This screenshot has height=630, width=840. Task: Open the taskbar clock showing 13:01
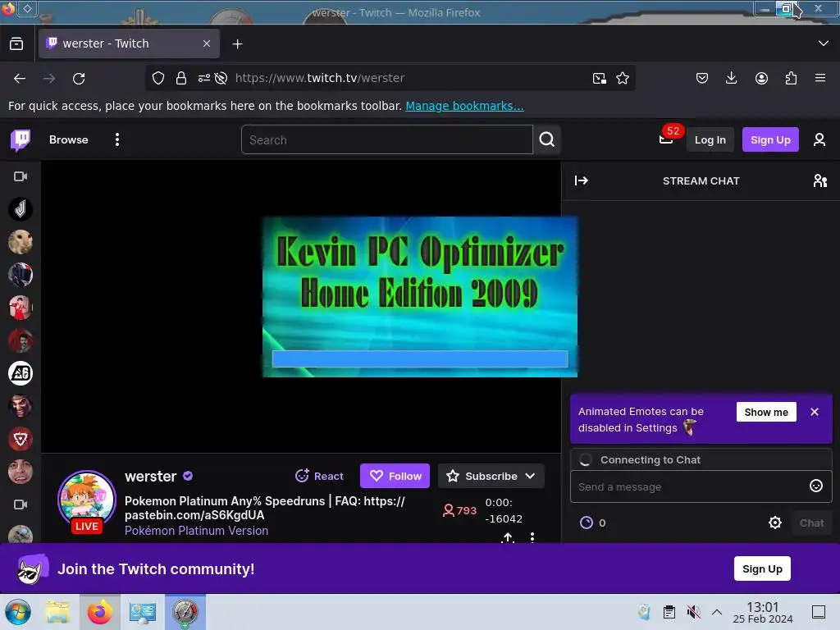(762, 612)
